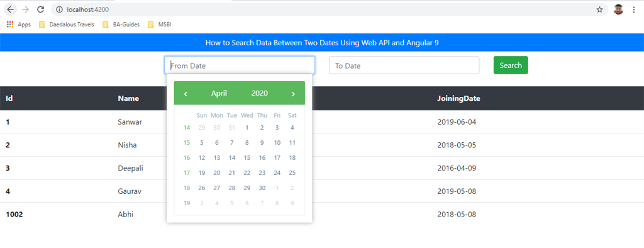Open the Daedalous Travels bookmark folder
This screenshot has width=644, height=248.
point(67,25)
